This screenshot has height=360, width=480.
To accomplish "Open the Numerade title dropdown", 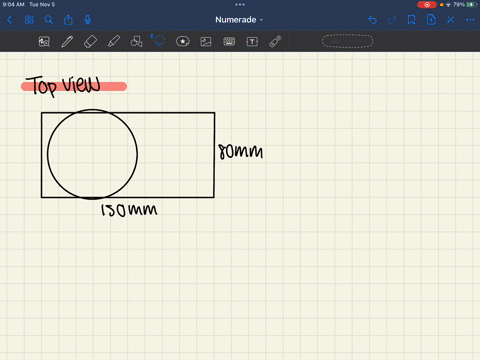I will pyautogui.click(x=239, y=20).
